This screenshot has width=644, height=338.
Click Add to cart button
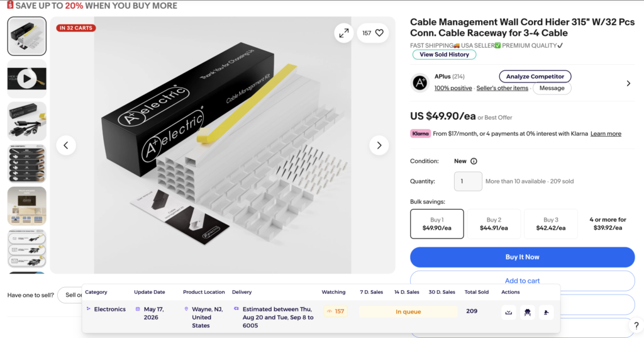click(x=522, y=281)
